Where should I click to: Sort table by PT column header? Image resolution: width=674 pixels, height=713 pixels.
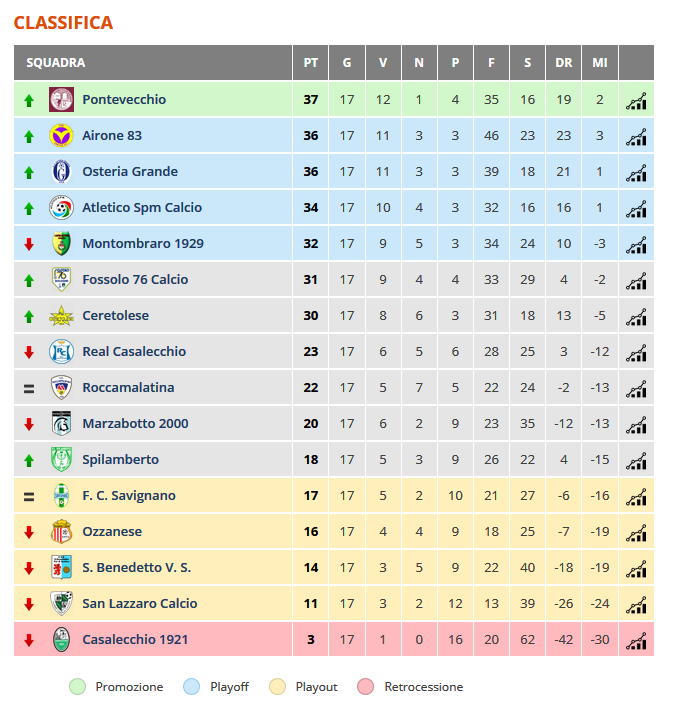[311, 62]
